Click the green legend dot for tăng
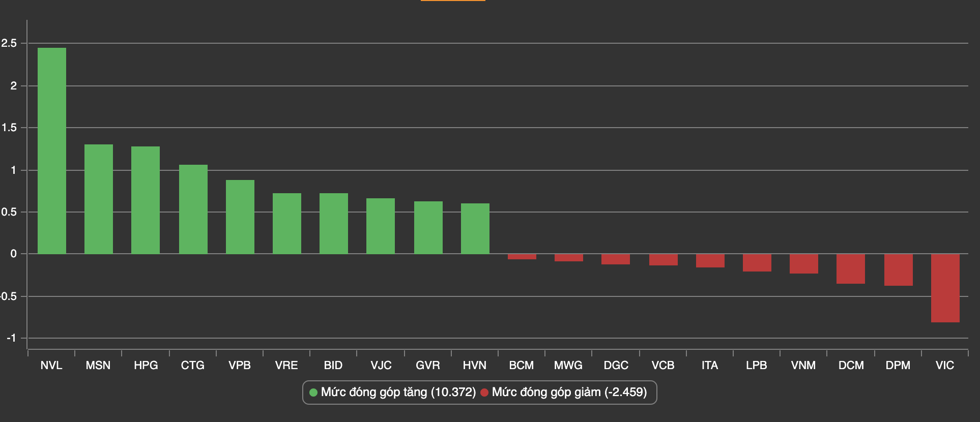 (313, 393)
